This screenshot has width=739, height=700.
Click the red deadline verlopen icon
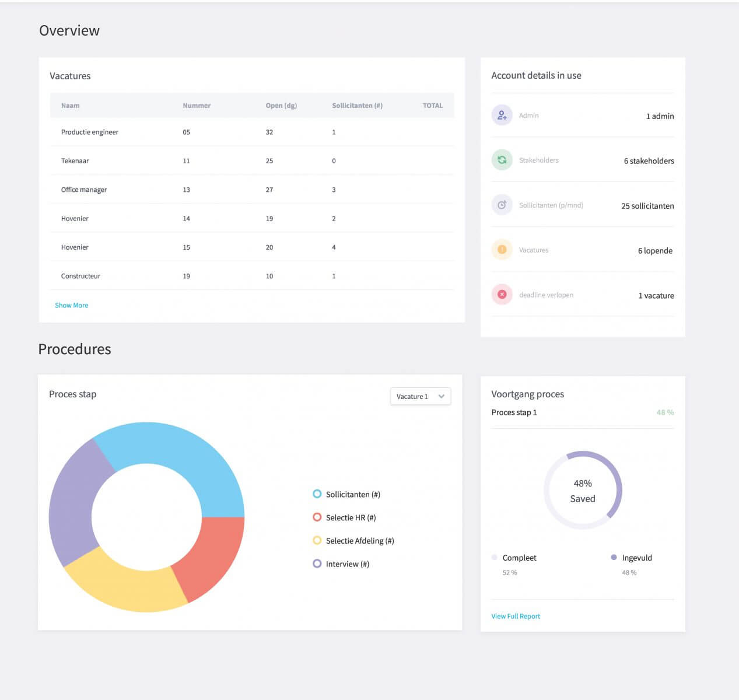click(502, 295)
